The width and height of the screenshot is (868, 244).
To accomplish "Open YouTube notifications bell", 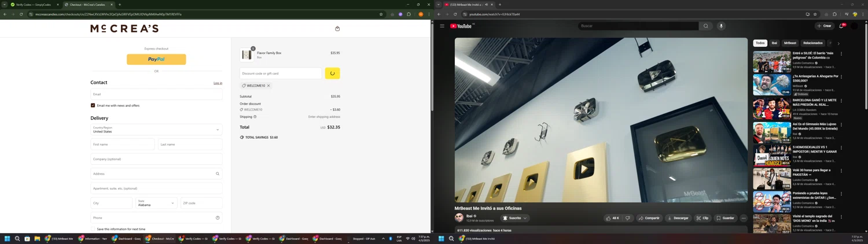I will 841,26.
